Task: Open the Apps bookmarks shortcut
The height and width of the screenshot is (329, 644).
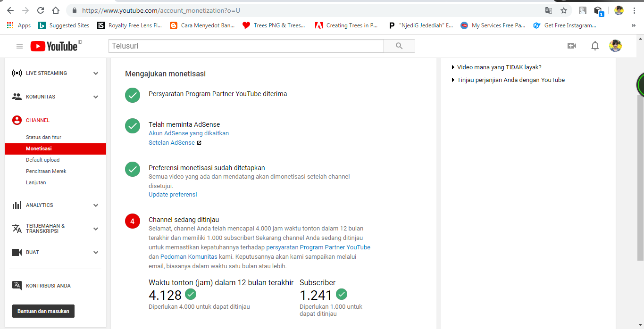Action: coord(18,25)
